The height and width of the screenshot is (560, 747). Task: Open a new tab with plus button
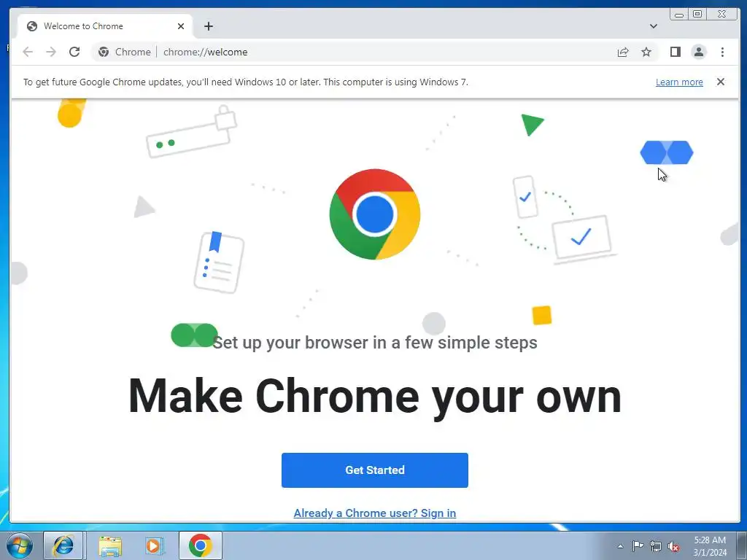208,26
